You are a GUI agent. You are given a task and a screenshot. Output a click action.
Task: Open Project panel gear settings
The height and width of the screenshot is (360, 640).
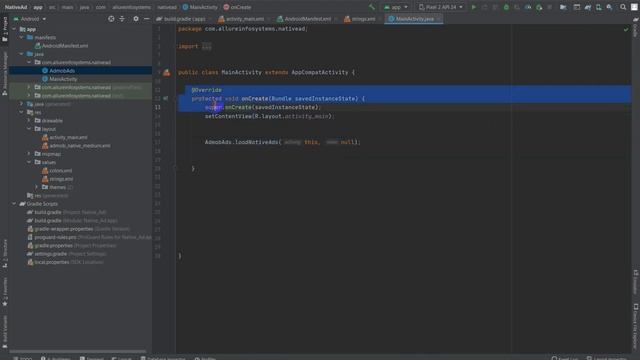[136, 19]
